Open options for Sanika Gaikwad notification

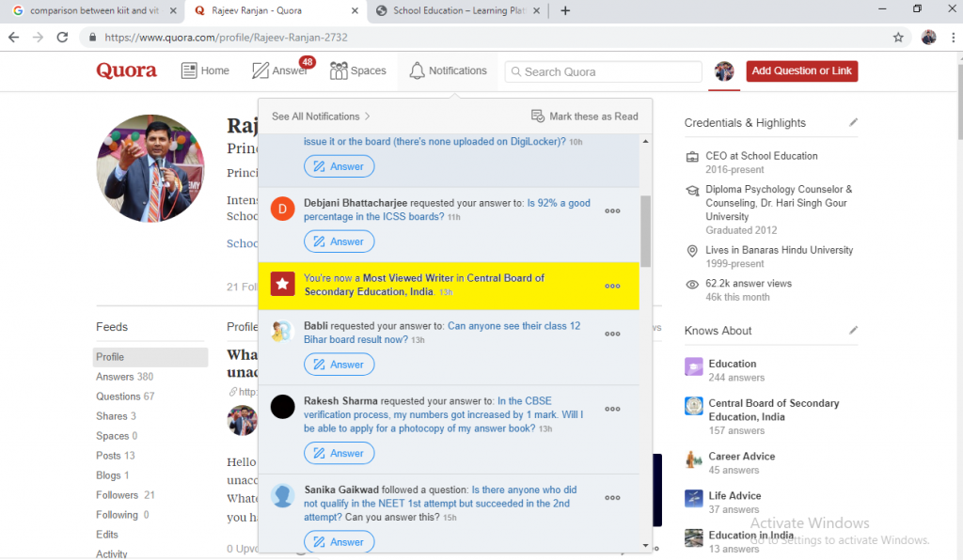[612, 497]
